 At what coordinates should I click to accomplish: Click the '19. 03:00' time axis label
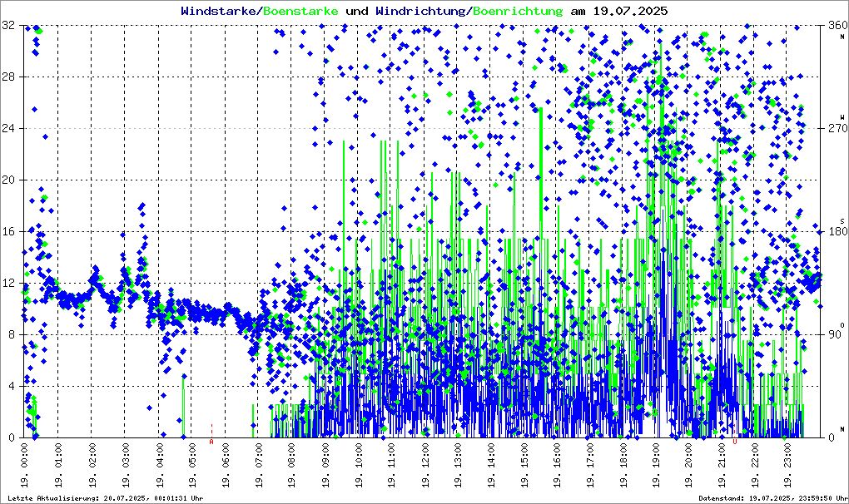125,465
